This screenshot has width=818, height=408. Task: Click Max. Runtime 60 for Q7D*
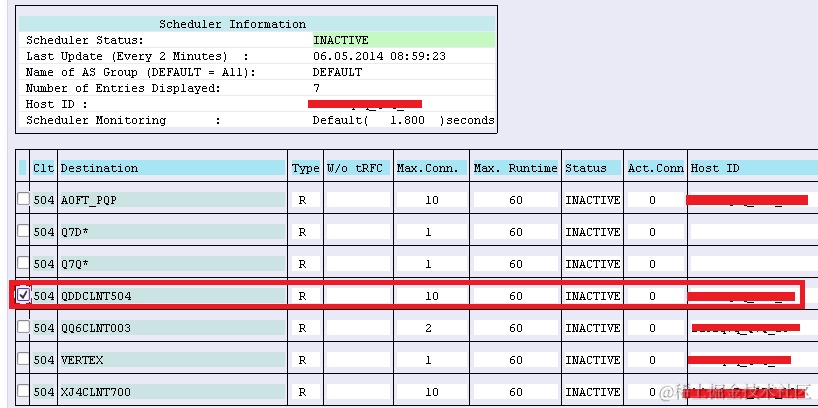(x=515, y=232)
